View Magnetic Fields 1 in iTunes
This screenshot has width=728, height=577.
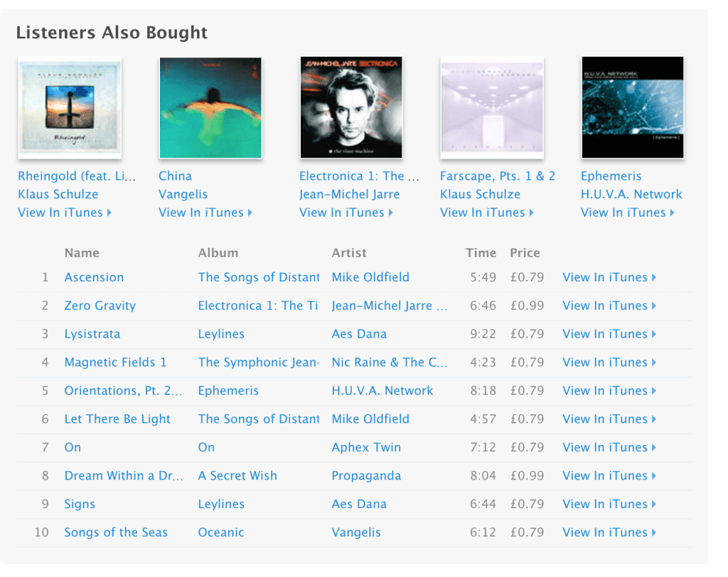[609, 362]
